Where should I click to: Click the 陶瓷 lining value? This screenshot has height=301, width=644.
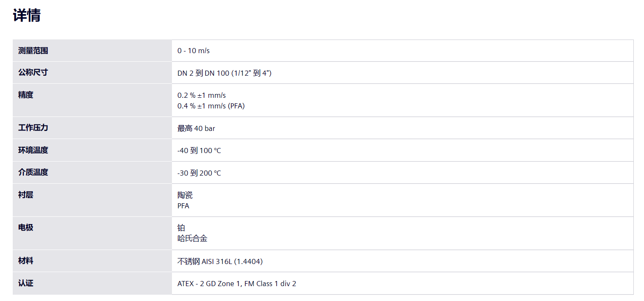[185, 195]
